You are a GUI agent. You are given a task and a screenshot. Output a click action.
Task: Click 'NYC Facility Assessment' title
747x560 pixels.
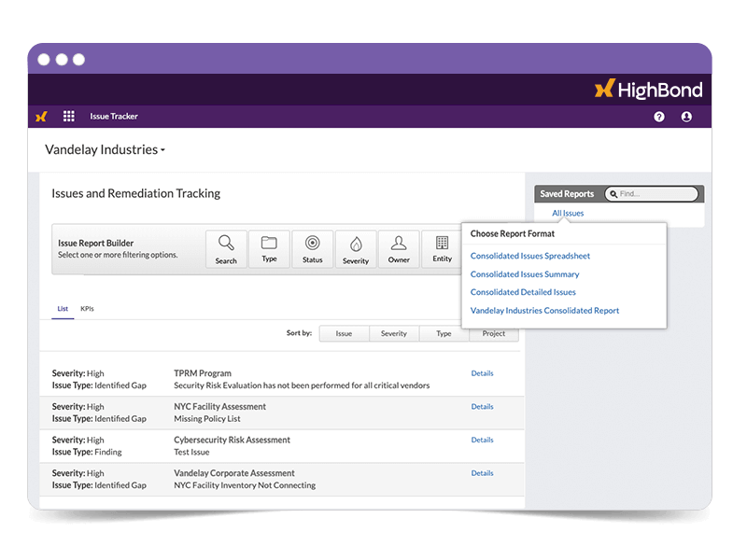coord(219,407)
